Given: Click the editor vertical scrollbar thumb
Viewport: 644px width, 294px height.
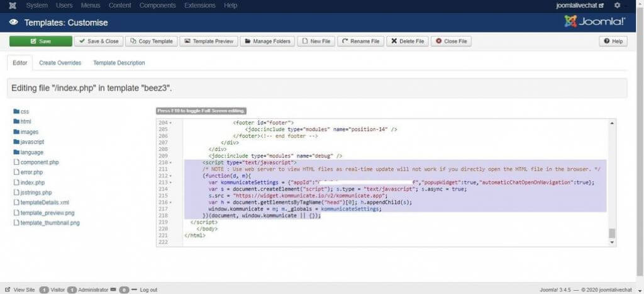Looking at the screenshot, I should [612, 234].
